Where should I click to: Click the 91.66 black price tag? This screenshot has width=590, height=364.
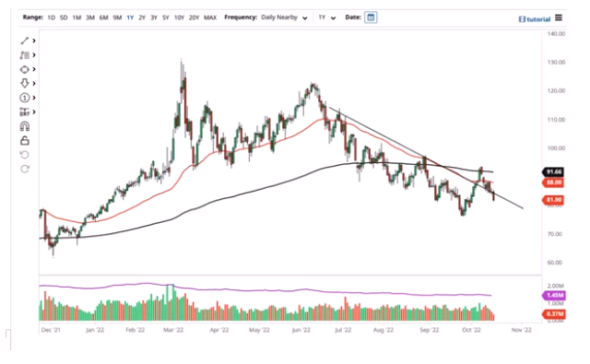(553, 171)
